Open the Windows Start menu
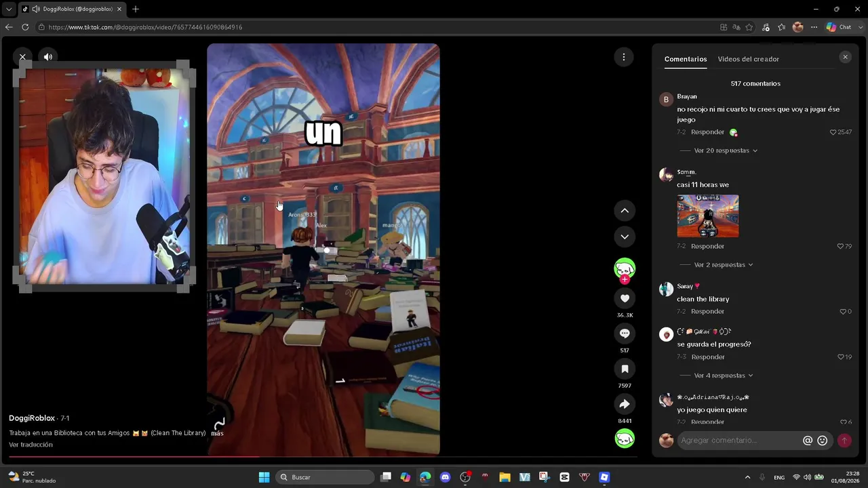Screen dimensions: 868x488 (264, 477)
